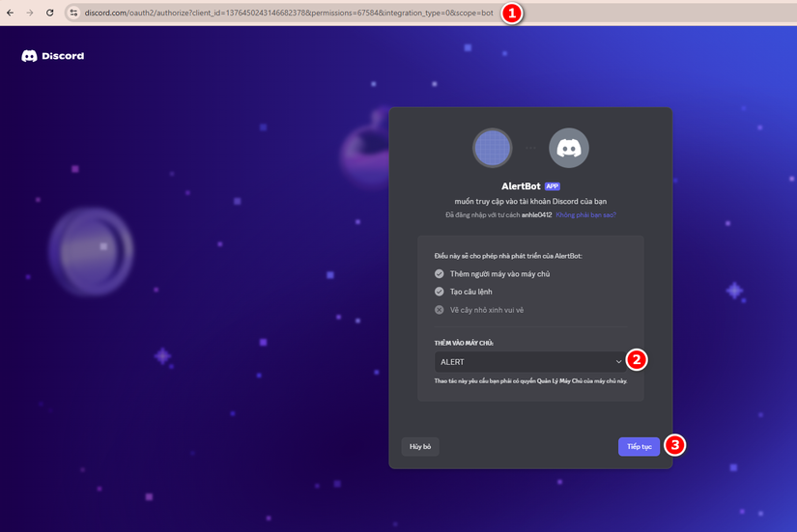Click the X icon beside 'Vẽ cây nhỏ xinh vui vẻ'
The height and width of the screenshot is (532, 797).
[x=440, y=310]
